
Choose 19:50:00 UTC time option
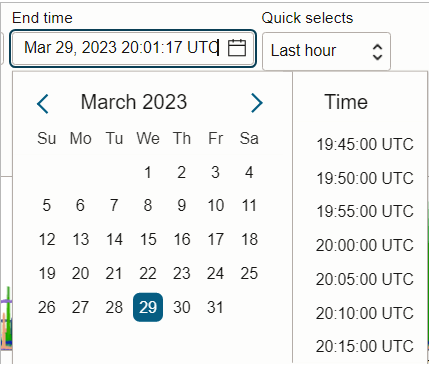pos(365,178)
